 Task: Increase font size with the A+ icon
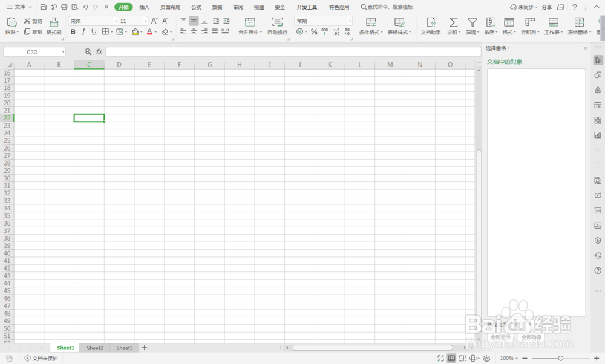coord(154,21)
